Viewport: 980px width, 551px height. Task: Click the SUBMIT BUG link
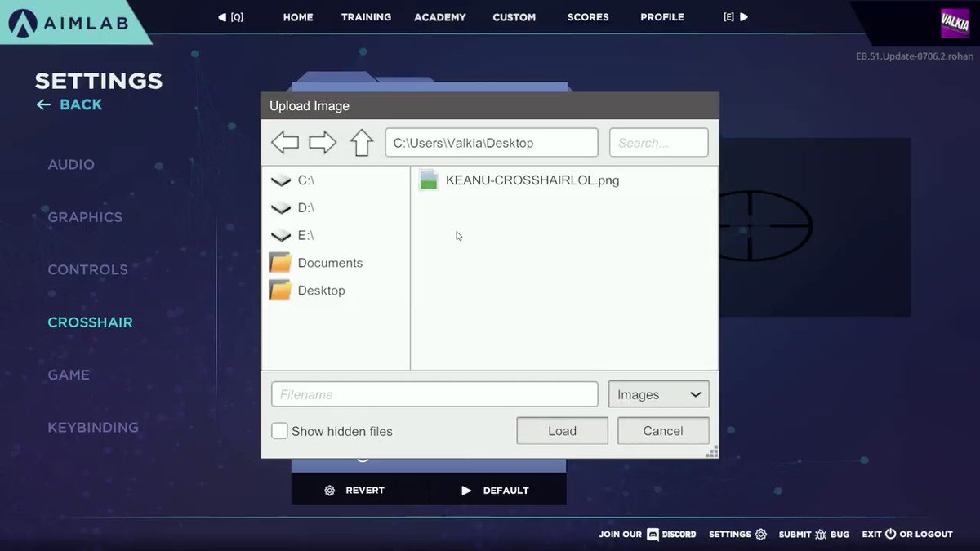click(814, 535)
